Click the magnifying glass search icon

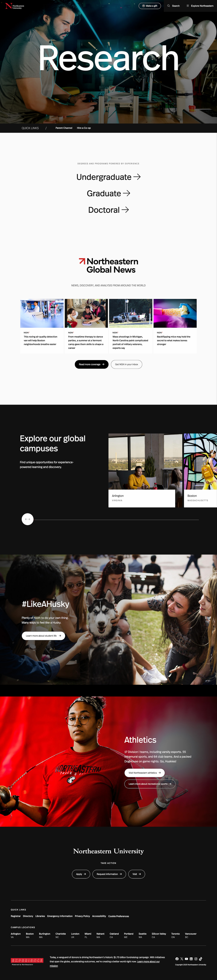point(169,6)
